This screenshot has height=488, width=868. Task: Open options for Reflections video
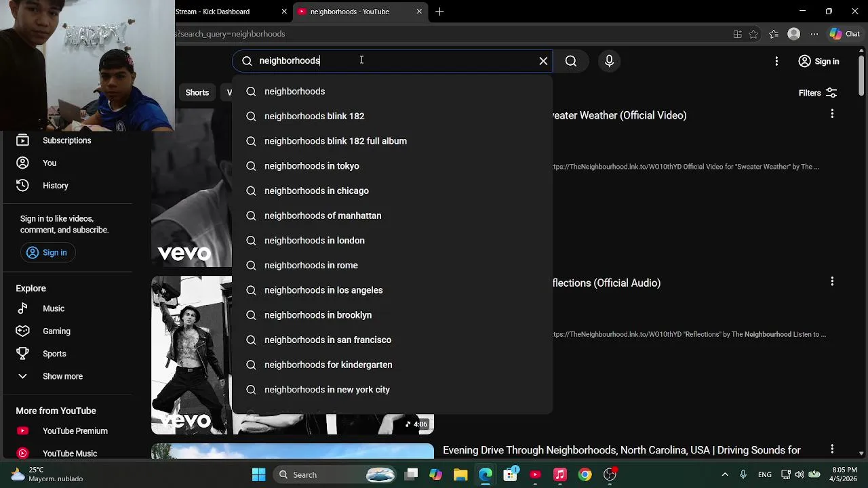coord(832,281)
